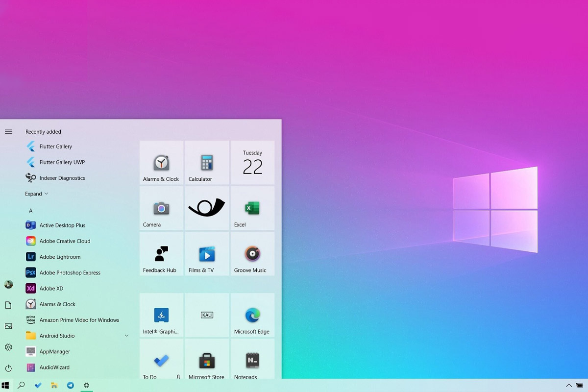
Task: Show hidden system tray icons
Action: pos(568,385)
